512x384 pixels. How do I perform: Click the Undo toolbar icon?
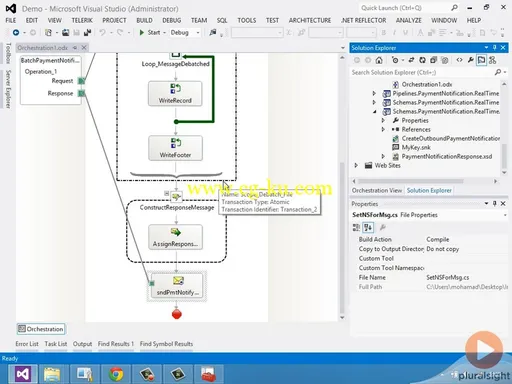pos(102,32)
